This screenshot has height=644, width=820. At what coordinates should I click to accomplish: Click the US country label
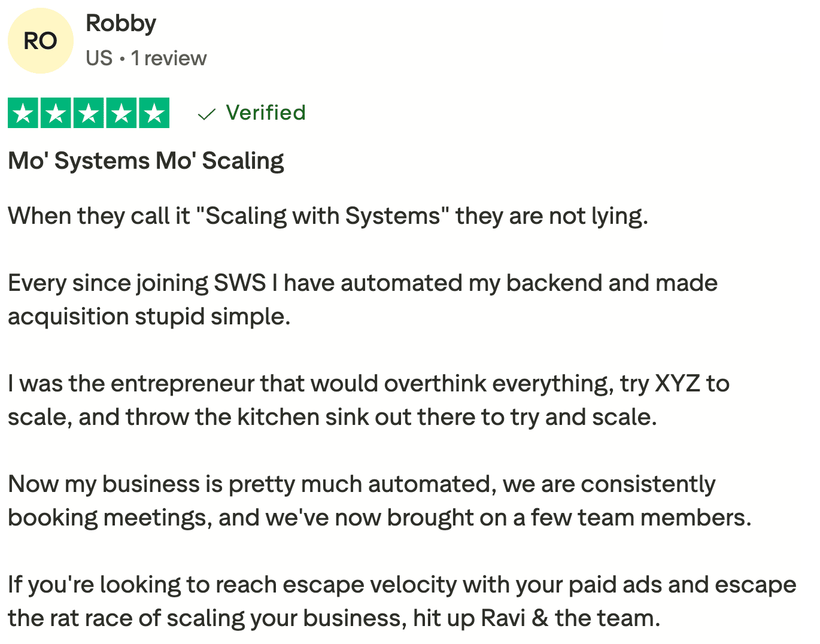(x=99, y=58)
